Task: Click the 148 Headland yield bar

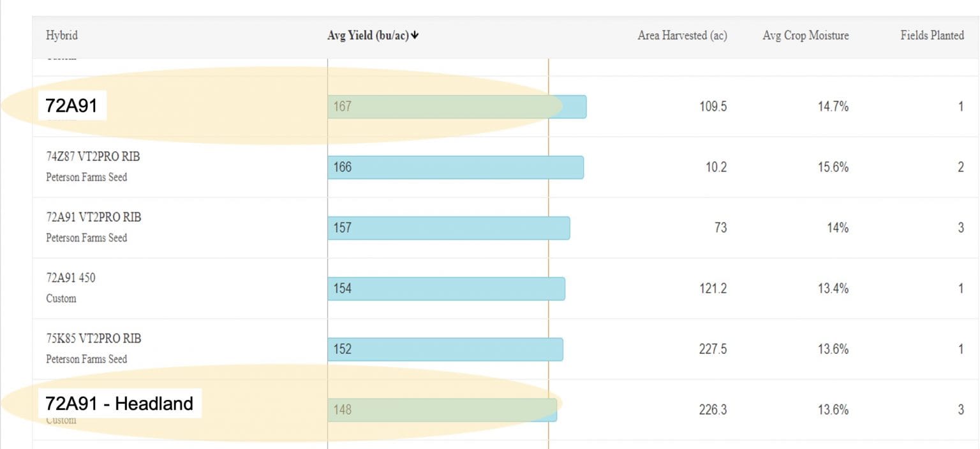Action: pyautogui.click(x=442, y=409)
